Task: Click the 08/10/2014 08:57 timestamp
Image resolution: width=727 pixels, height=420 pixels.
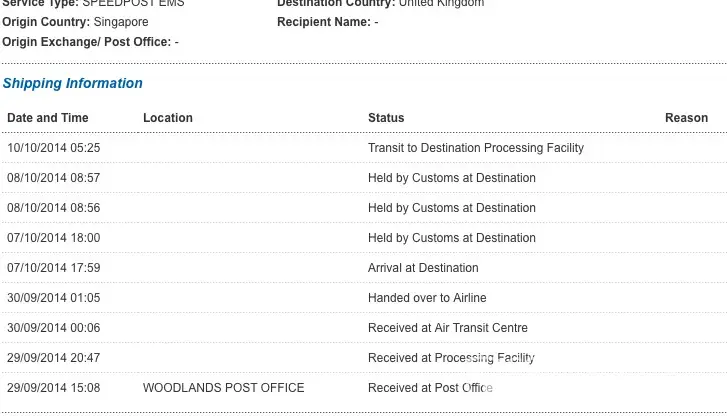Action: (x=54, y=178)
